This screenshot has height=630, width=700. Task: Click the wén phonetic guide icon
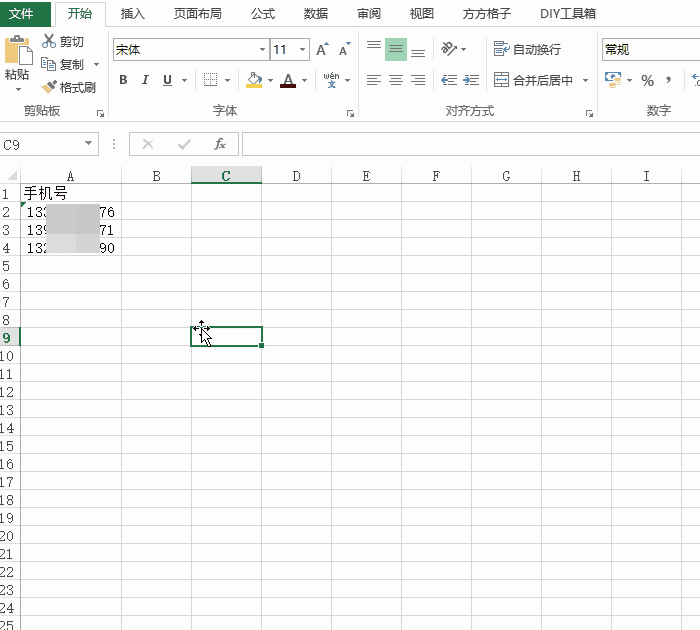[331, 80]
